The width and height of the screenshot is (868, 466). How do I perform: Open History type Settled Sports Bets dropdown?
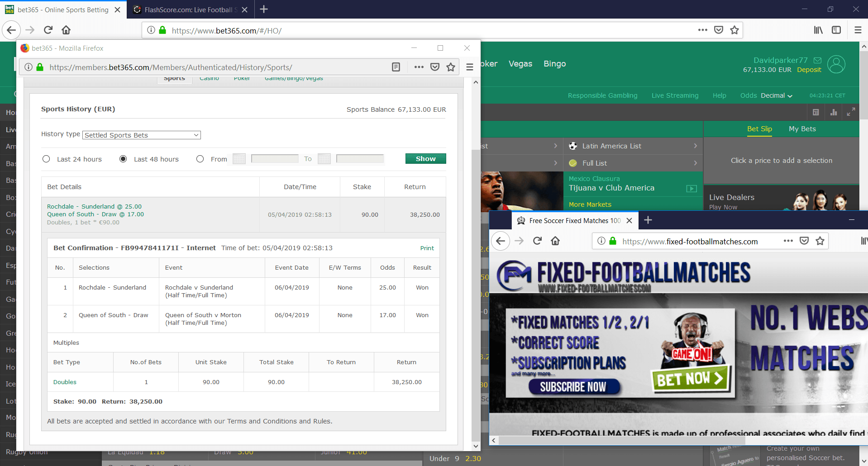pyautogui.click(x=142, y=135)
